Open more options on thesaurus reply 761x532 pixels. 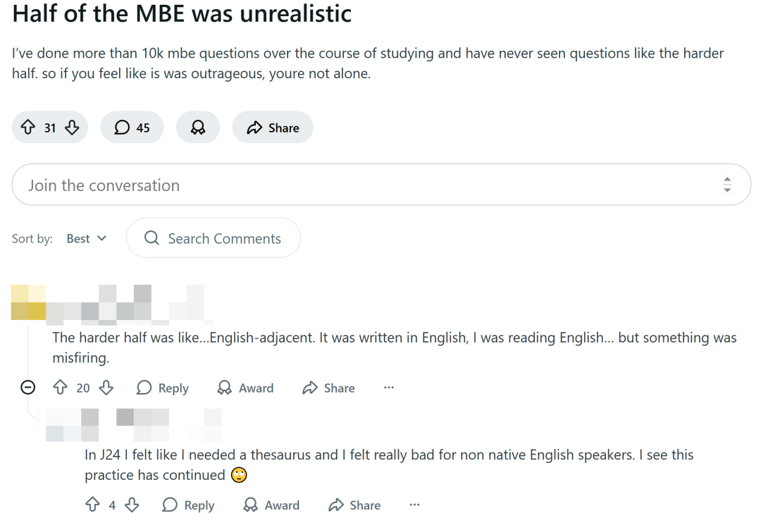click(x=414, y=505)
